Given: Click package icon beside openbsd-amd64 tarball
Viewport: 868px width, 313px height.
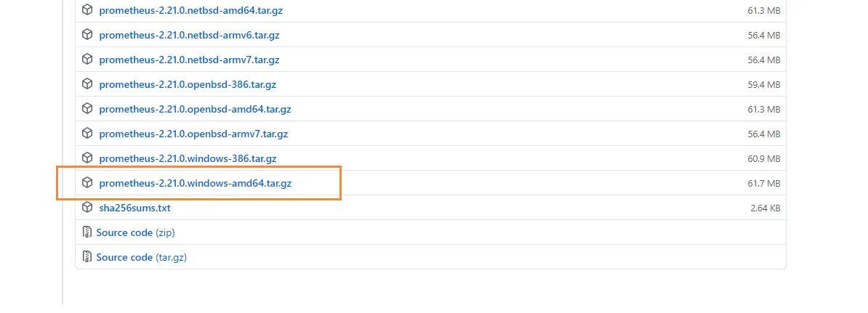Looking at the screenshot, I should (x=87, y=109).
